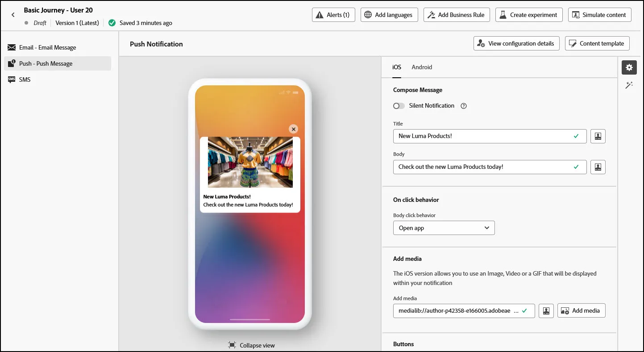The image size is (644, 352).
Task: Click the Draft status label
Action: pyautogui.click(x=40, y=23)
